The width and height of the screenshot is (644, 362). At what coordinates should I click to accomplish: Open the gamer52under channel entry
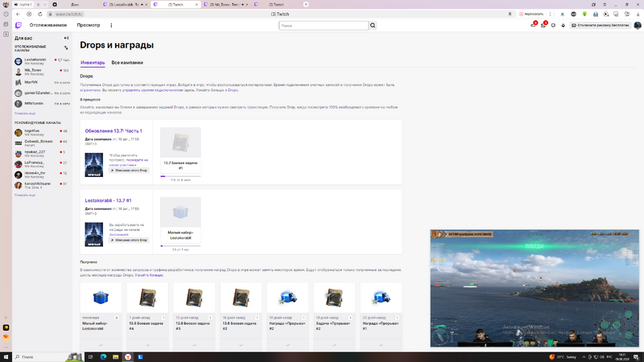point(42,93)
